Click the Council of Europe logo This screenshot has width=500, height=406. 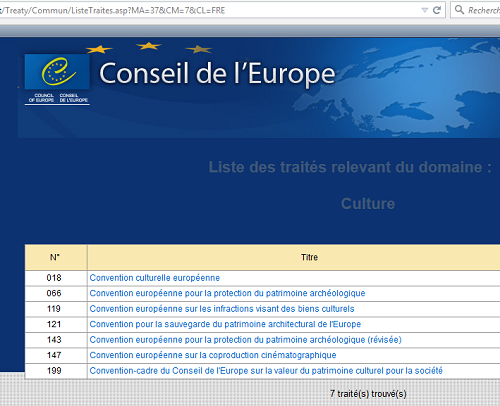point(57,79)
